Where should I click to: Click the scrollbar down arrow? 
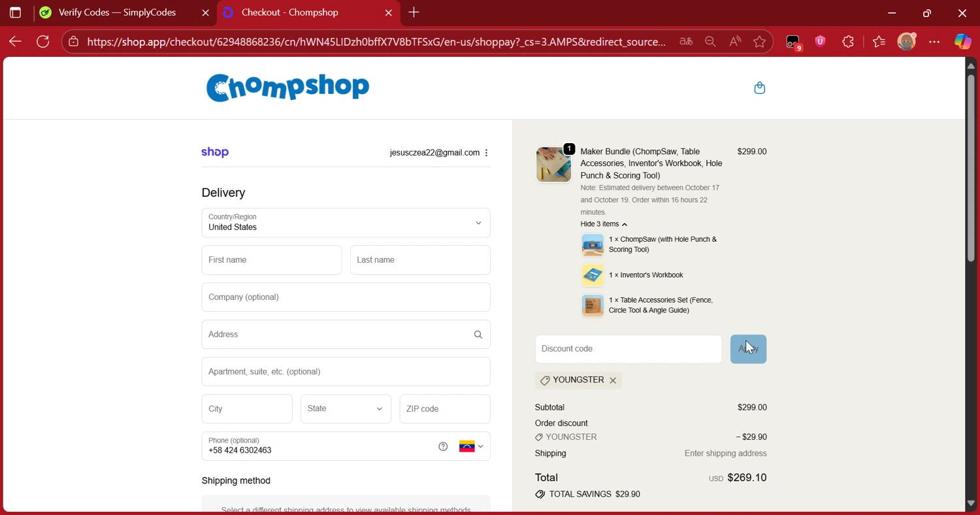click(x=971, y=503)
